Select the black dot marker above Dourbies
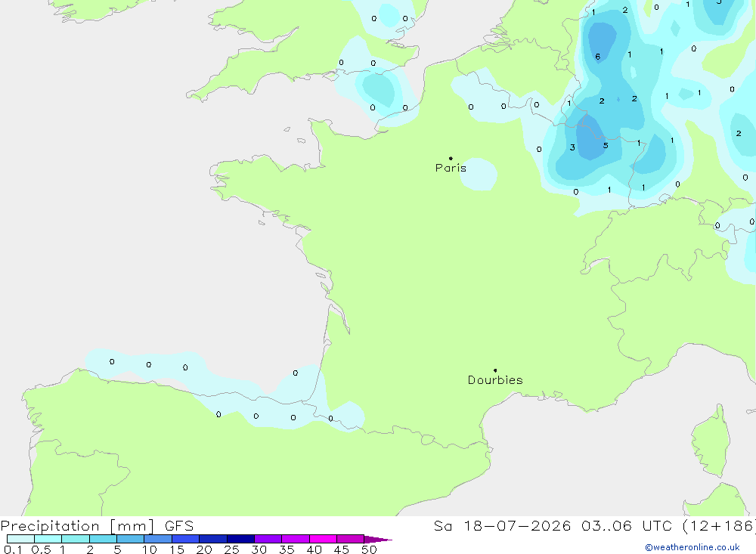The image size is (756, 554). click(495, 370)
